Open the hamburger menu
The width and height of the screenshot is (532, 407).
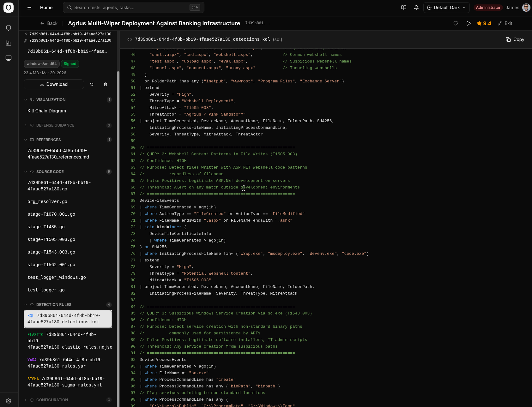(x=29, y=8)
